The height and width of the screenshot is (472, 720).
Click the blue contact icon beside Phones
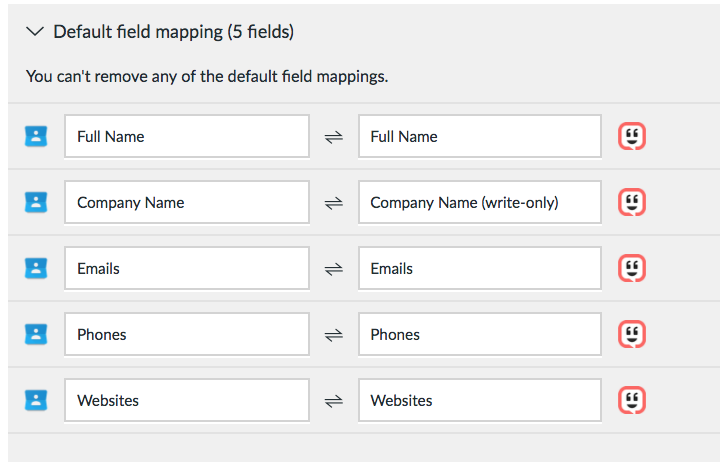point(36,334)
